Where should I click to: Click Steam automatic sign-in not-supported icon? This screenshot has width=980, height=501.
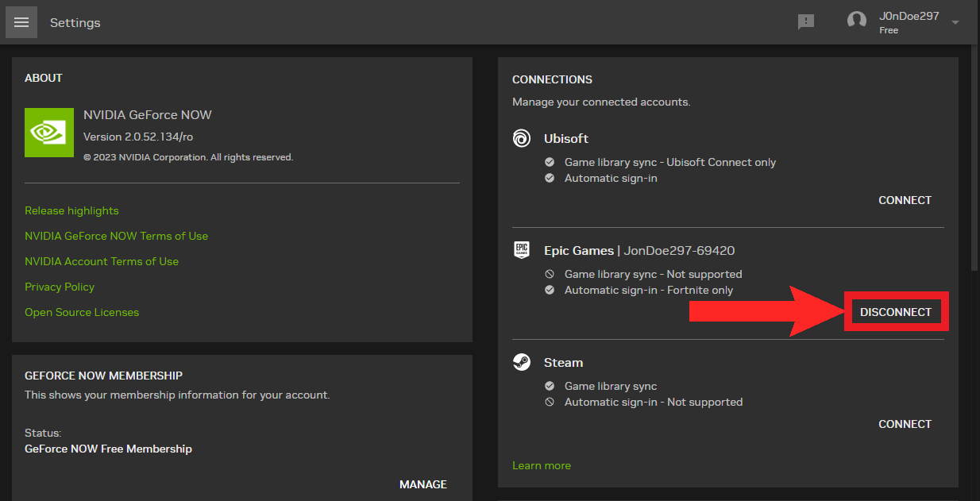pyautogui.click(x=550, y=403)
